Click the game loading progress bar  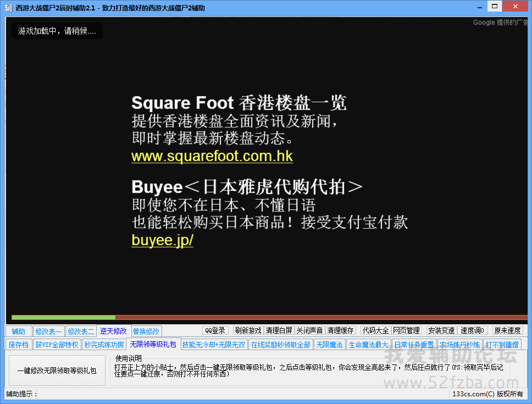pos(269,318)
